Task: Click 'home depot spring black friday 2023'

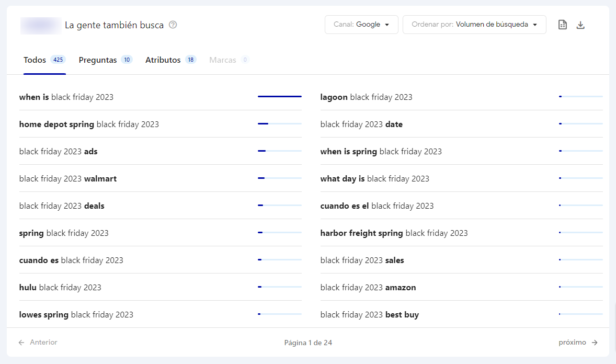Action: pos(89,124)
